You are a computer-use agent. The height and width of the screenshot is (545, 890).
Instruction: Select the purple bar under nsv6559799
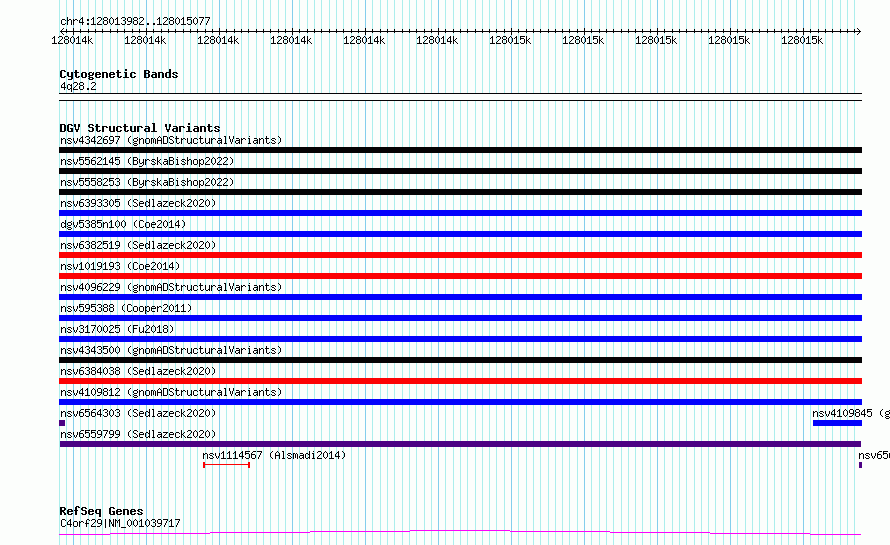tap(460, 444)
